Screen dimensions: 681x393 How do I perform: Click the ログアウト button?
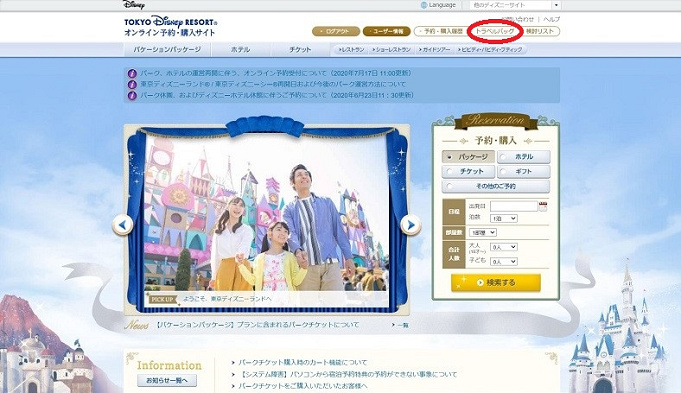336,31
